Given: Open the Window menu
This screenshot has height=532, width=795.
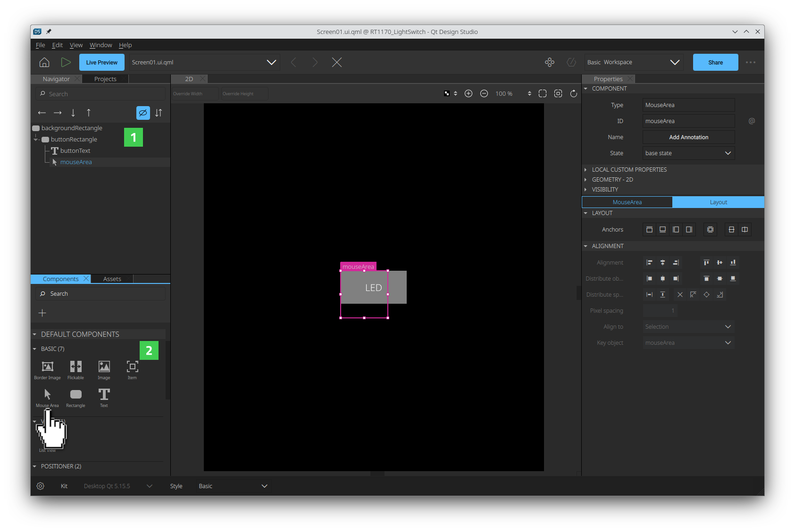Looking at the screenshot, I should [100, 45].
